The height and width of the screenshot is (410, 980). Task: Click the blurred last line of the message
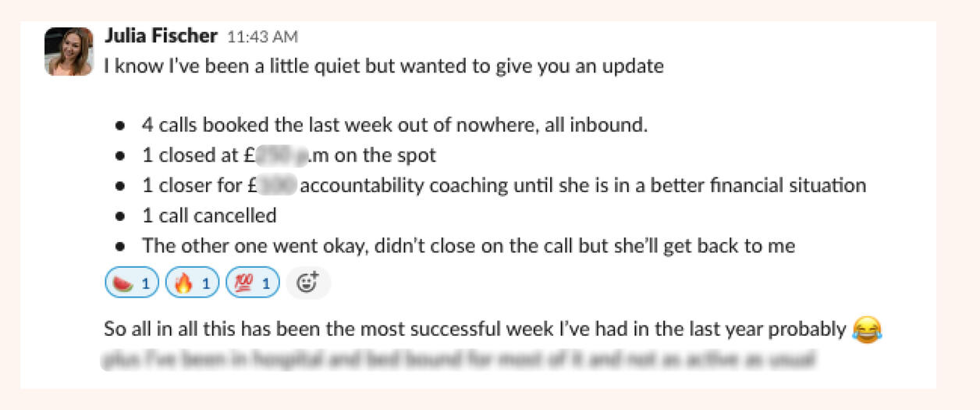[x=460, y=360]
